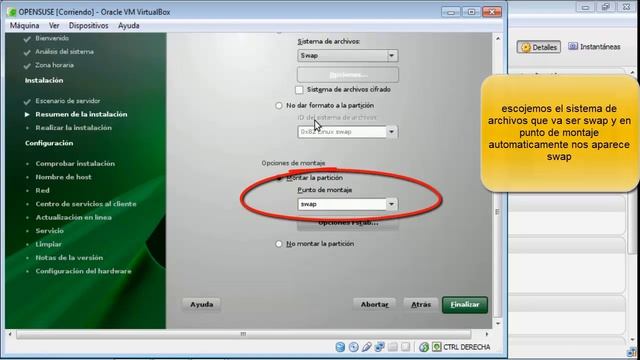Click the mouse integration status icon
The height and width of the screenshot is (360, 640).
[x=424, y=347]
